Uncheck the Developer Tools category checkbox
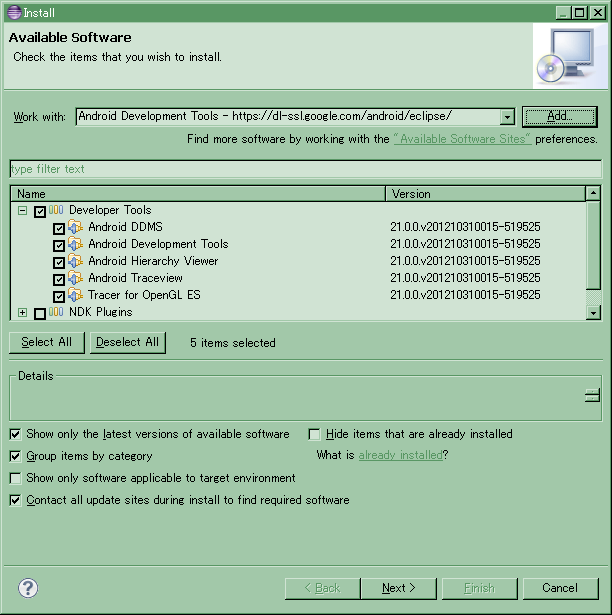The width and height of the screenshot is (612, 615). coord(40,212)
